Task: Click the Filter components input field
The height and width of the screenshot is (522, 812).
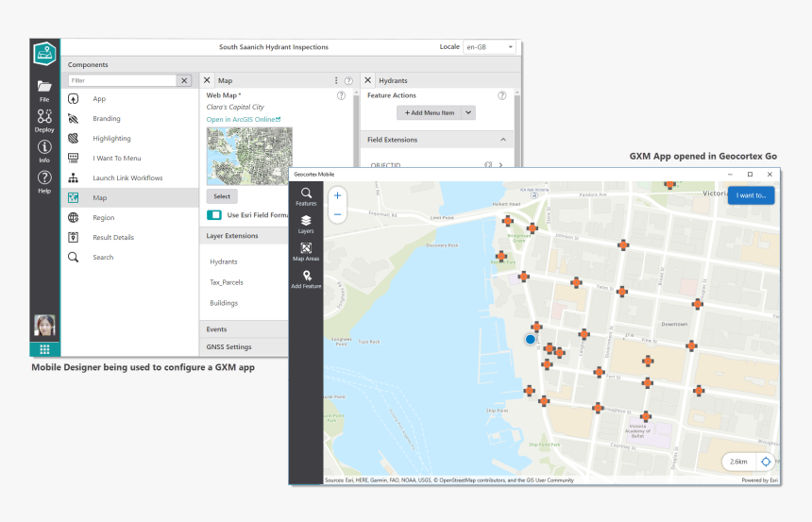Action: click(121, 81)
